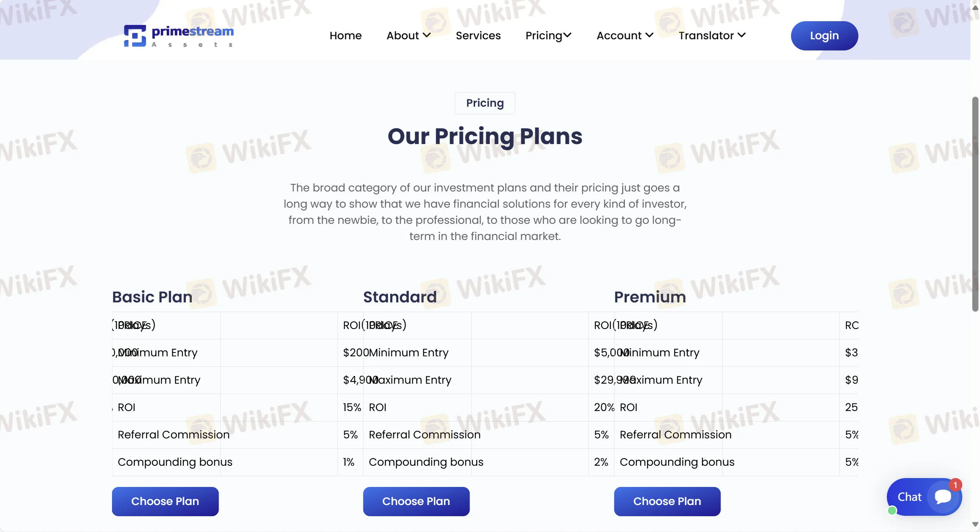Choose Plan under the Standard plan
Viewport: 980px width, 532px height.
point(416,501)
